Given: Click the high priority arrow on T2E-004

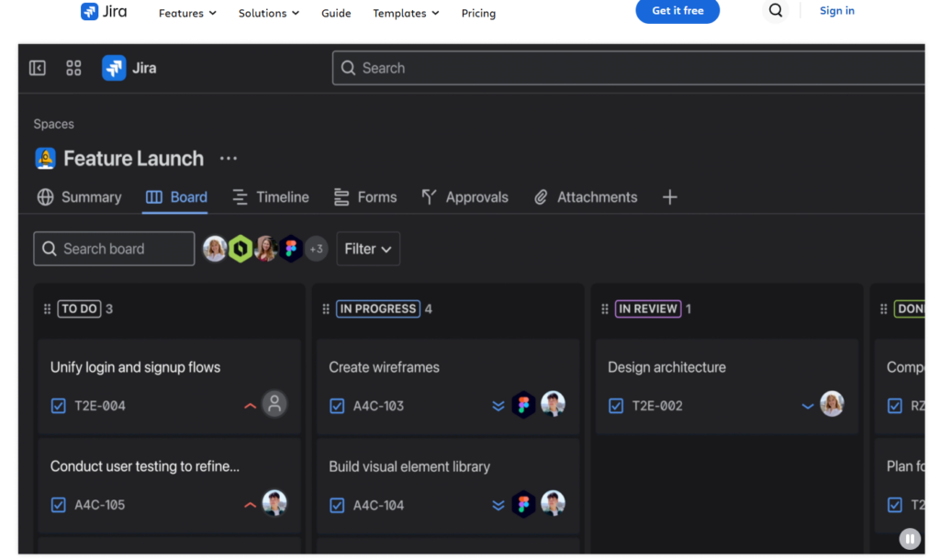Looking at the screenshot, I should pyautogui.click(x=250, y=406).
